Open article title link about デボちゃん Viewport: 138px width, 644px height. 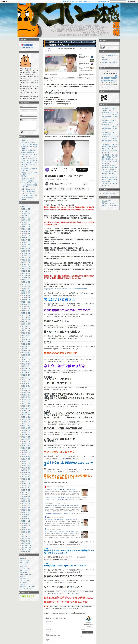click(x=72, y=43)
